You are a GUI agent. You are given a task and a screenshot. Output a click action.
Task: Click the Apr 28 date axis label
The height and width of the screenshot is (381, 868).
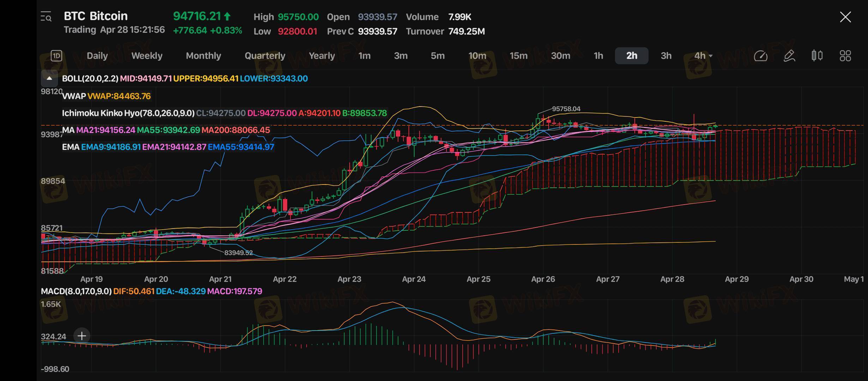(672, 279)
